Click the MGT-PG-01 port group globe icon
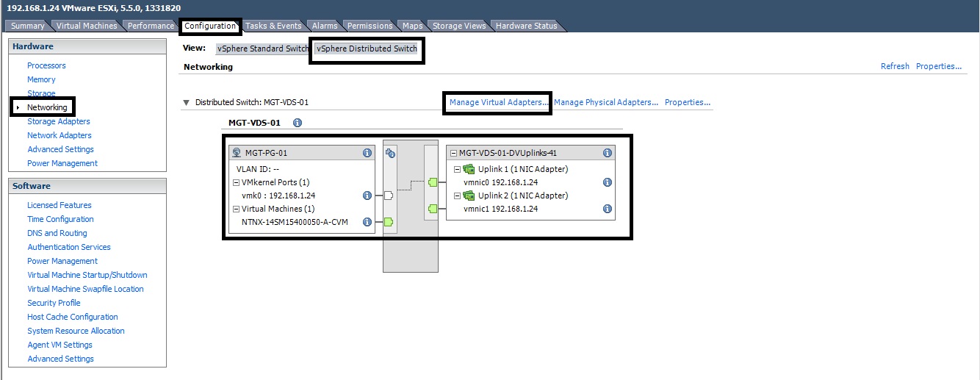The image size is (980, 380). (x=237, y=153)
